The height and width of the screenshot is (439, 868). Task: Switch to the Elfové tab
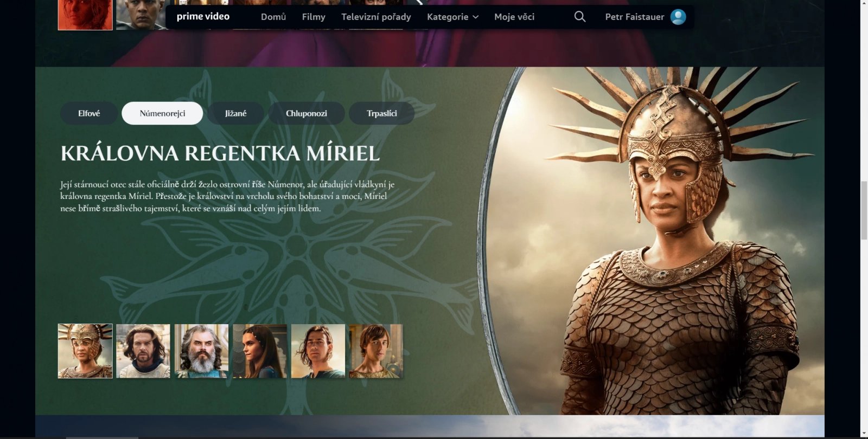pos(89,113)
